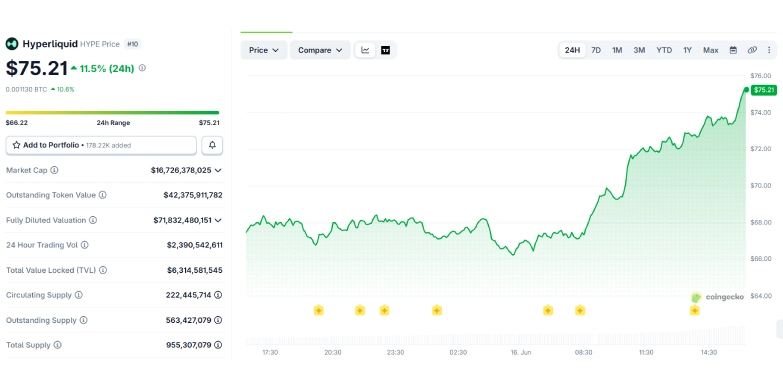
Task: Open the calendar date range picker
Action: 733,50
